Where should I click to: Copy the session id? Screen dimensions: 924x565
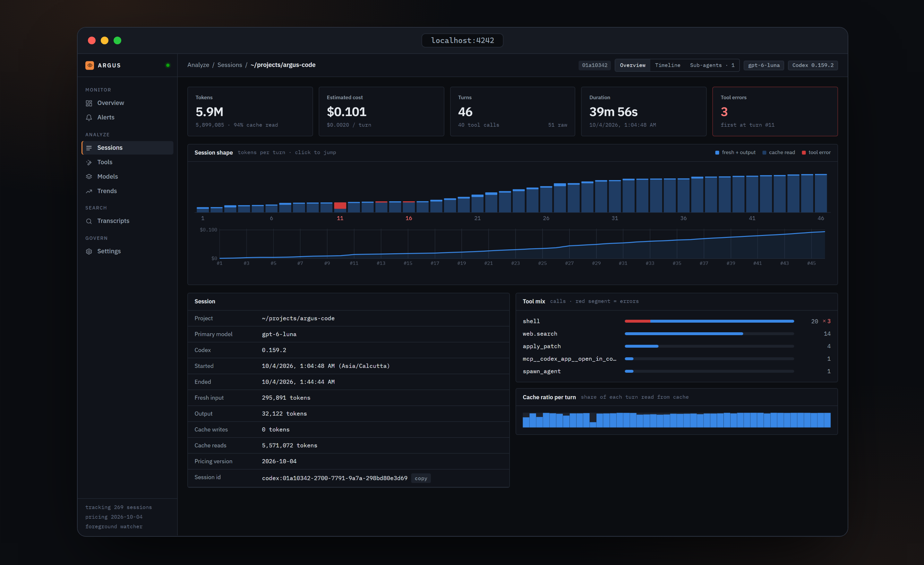421,478
